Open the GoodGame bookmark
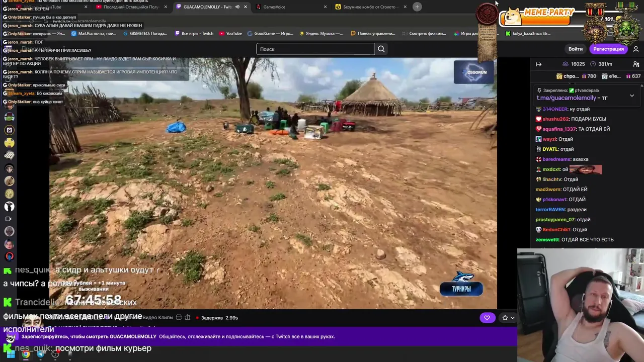This screenshot has width=644, height=362. (x=270, y=33)
